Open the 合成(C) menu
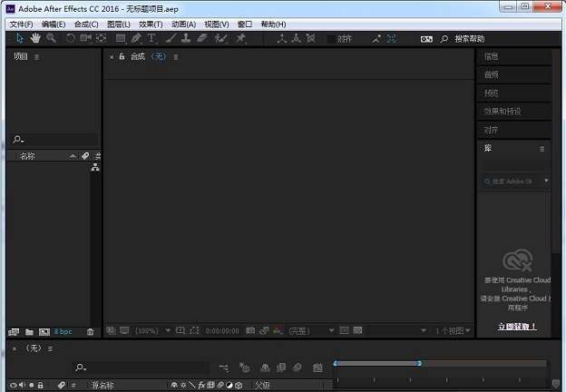The height and width of the screenshot is (392, 566). click(86, 24)
